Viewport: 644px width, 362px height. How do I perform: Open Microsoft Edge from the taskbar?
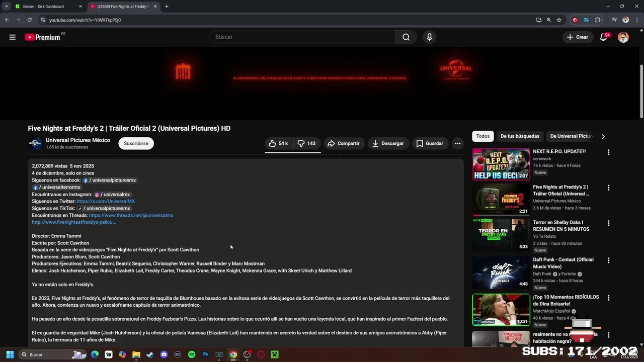(x=95, y=354)
